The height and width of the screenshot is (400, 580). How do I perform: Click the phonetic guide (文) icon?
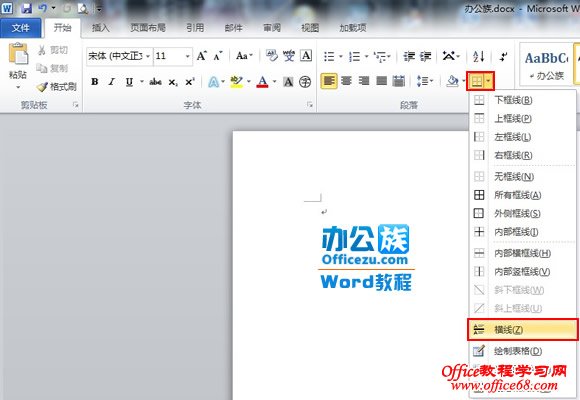pyautogui.click(x=289, y=56)
